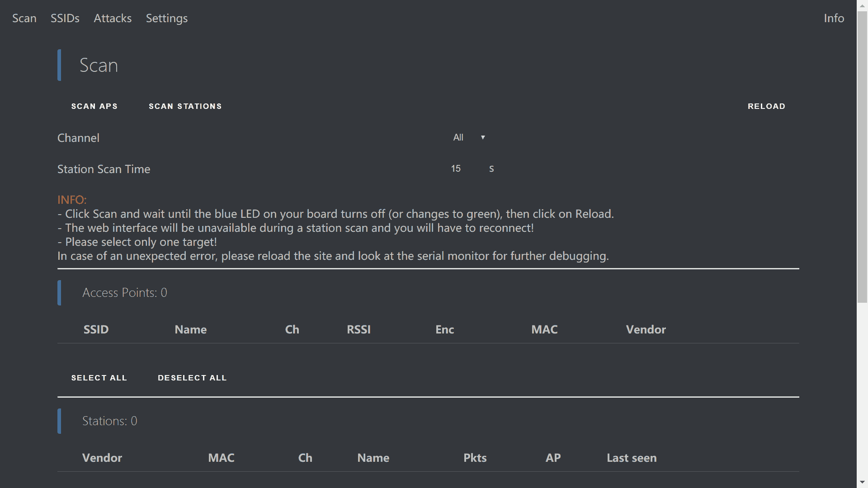Click the SCAN STATIONS button
The width and height of the screenshot is (868, 488).
point(185,106)
